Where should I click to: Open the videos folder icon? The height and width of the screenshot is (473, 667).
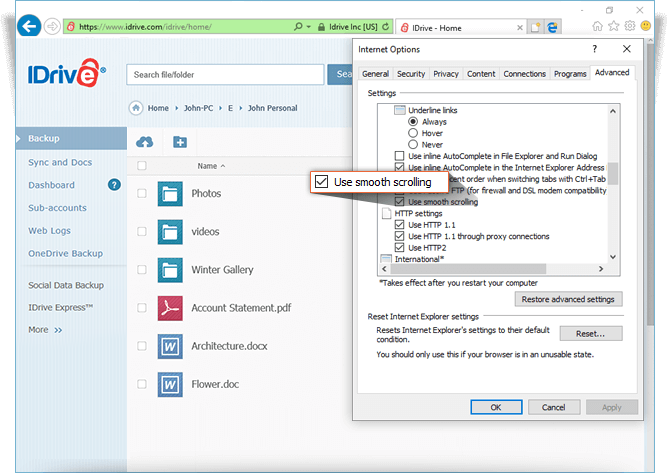pyautogui.click(x=170, y=232)
